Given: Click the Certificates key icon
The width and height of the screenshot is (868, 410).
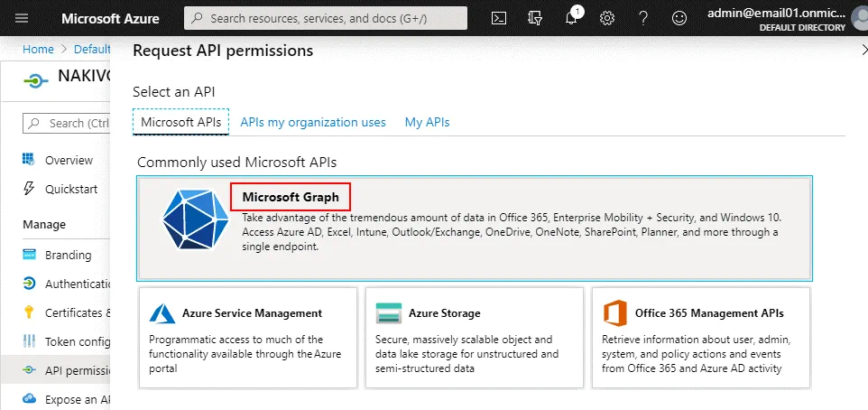Looking at the screenshot, I should click(29, 312).
